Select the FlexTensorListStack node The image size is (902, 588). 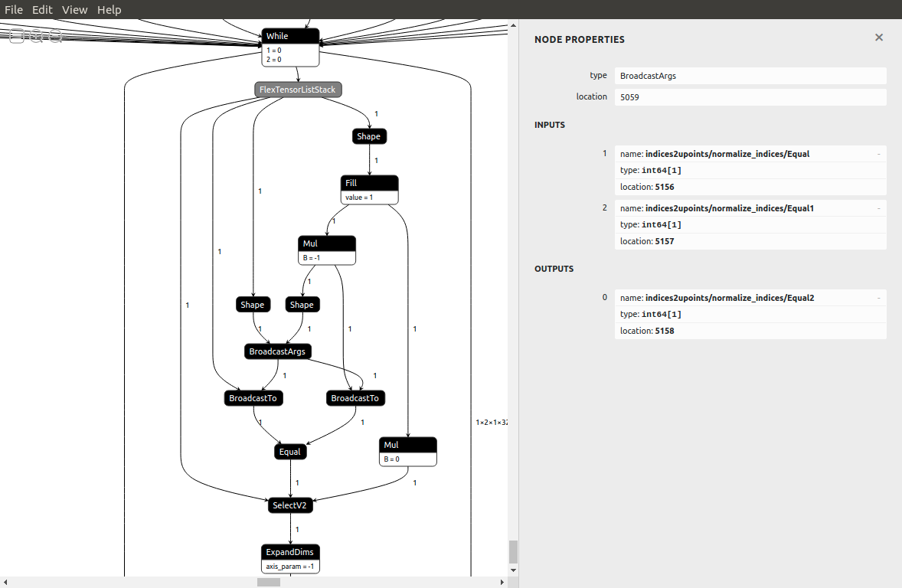[x=297, y=90]
